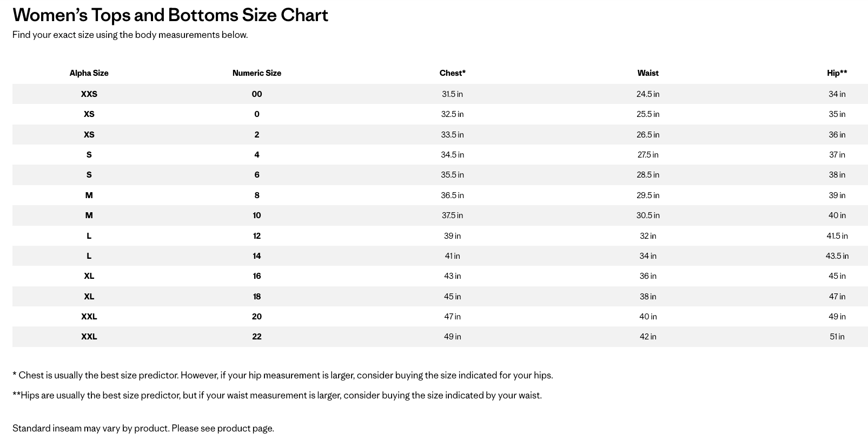Click the XXS alpha size cell
This screenshot has width=868, height=445.
pyautogui.click(x=89, y=94)
